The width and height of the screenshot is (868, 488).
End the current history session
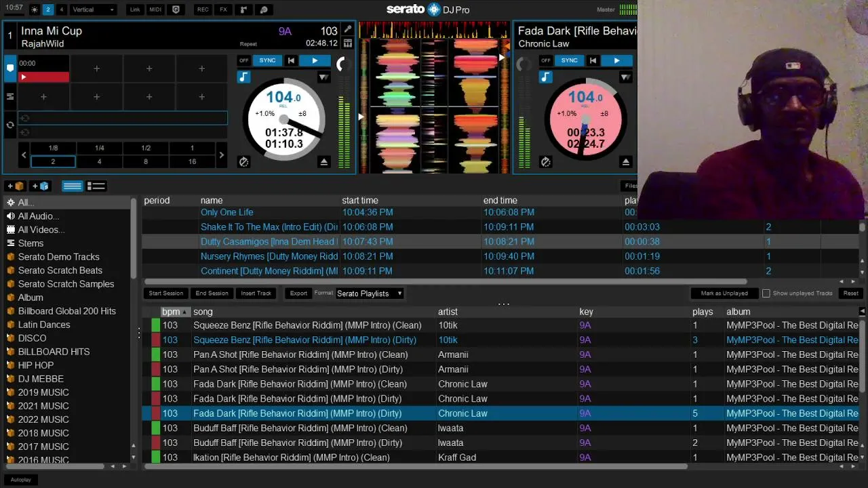[x=212, y=293]
